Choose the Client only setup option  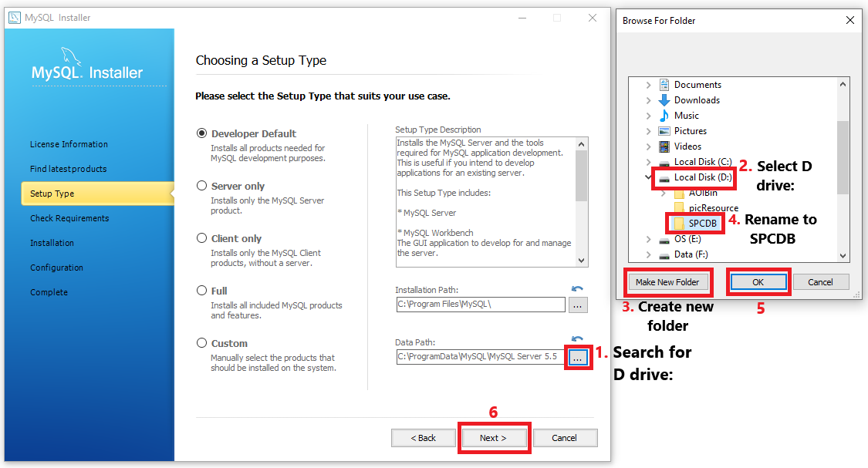click(201, 238)
